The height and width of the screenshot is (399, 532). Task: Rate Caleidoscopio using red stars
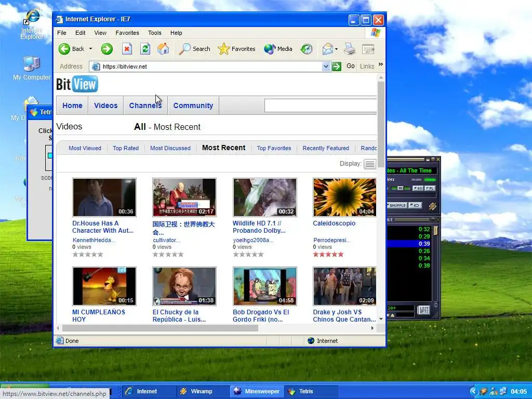328,255
